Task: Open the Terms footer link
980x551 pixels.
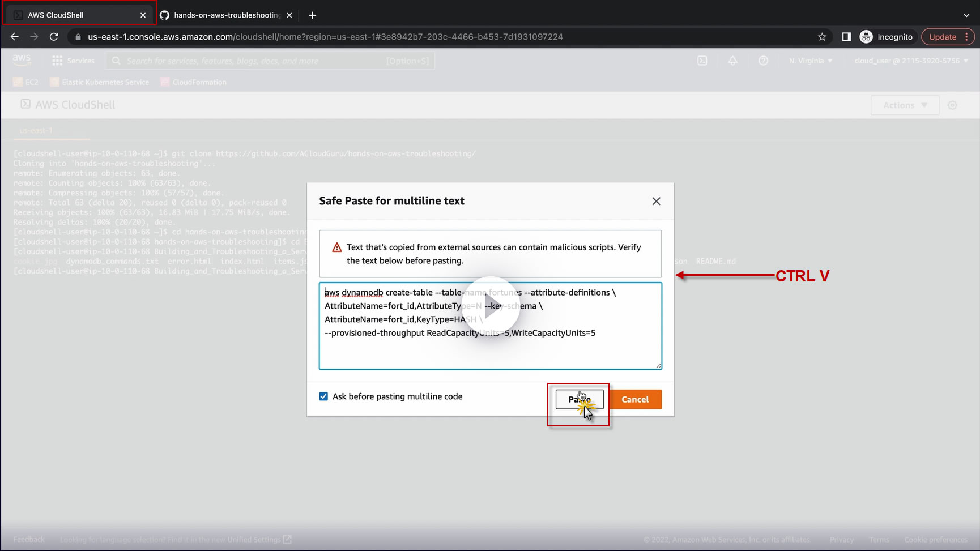Action: click(879, 540)
